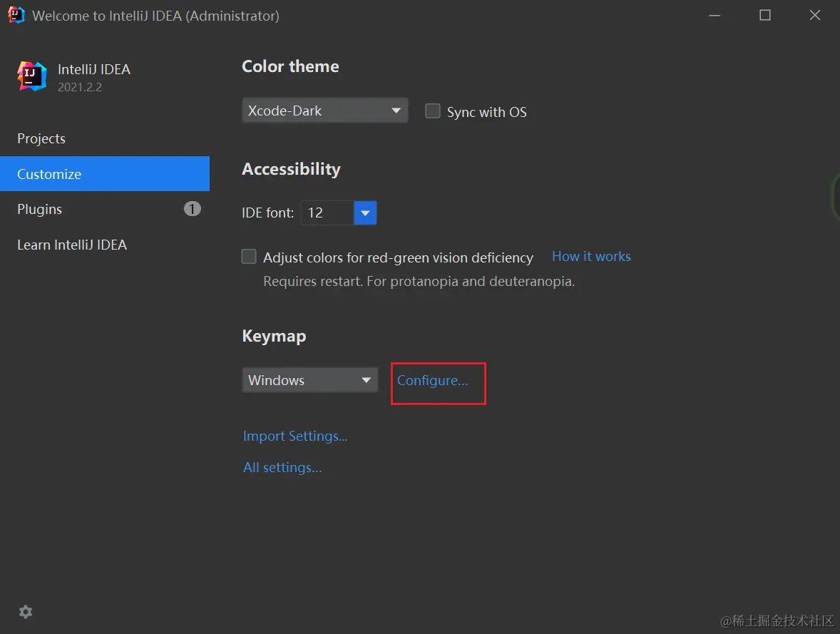Click the Import Settings... link

click(295, 436)
